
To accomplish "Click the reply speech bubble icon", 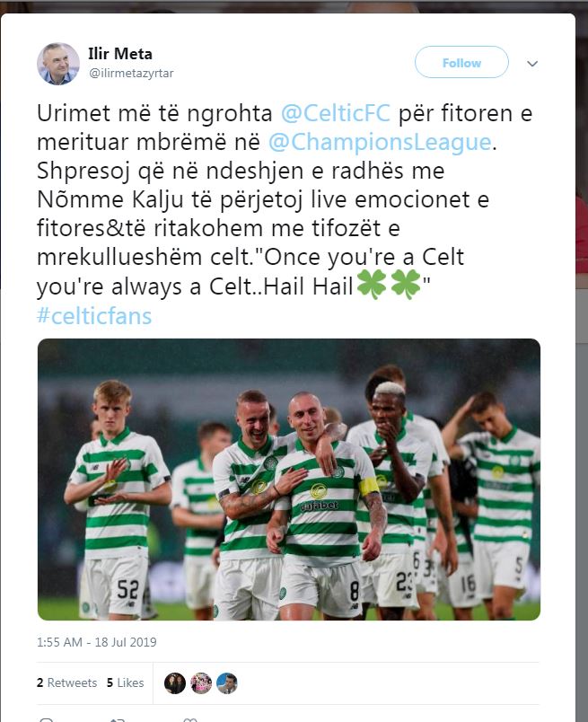I will (x=47, y=719).
